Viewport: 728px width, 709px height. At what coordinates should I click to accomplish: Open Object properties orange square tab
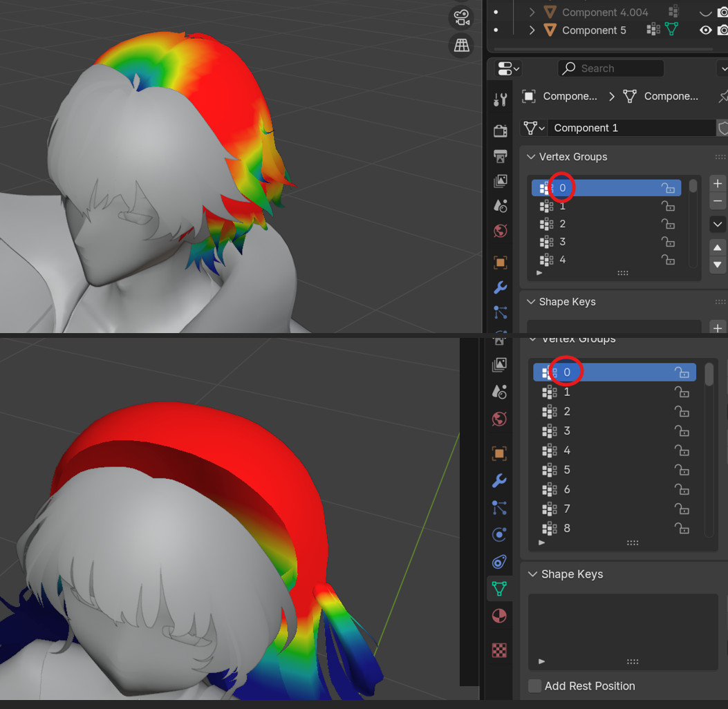coord(500,452)
